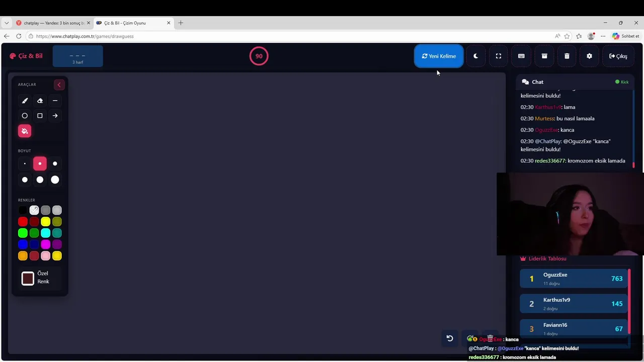Select the paint bucket fill tool
This screenshot has width=644, height=362.
[x=25, y=131]
